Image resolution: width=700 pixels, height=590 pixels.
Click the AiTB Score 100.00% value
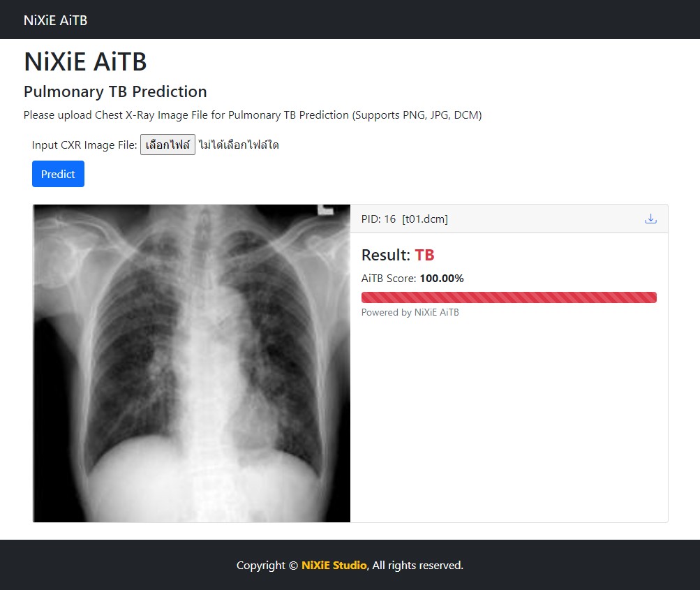pos(441,279)
